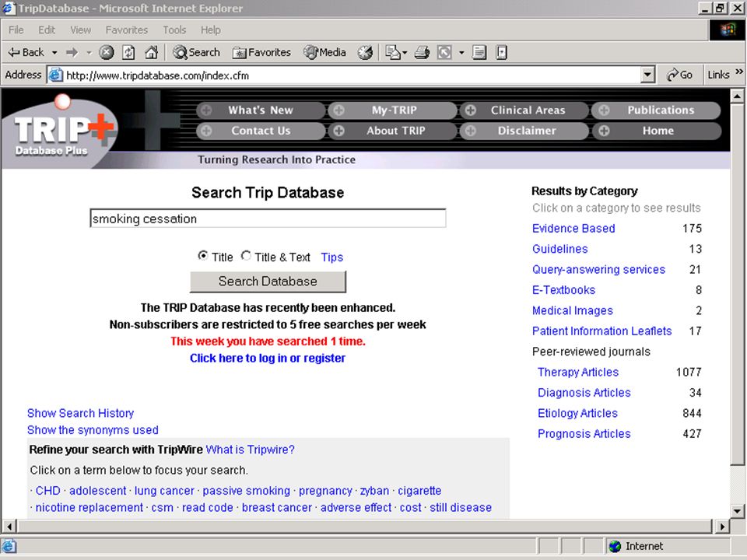Open the Edit menu
The image size is (747, 560).
point(47,30)
